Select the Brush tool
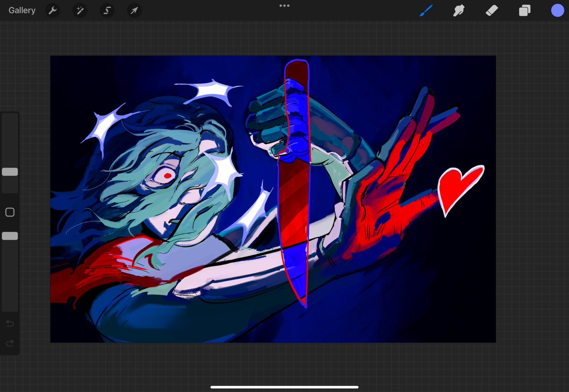Image resolution: width=569 pixels, height=392 pixels. tap(426, 10)
